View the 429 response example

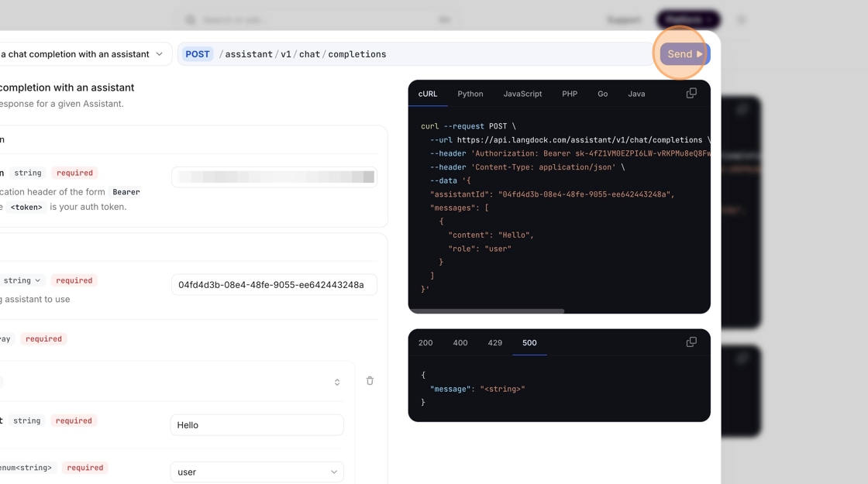tap(494, 342)
